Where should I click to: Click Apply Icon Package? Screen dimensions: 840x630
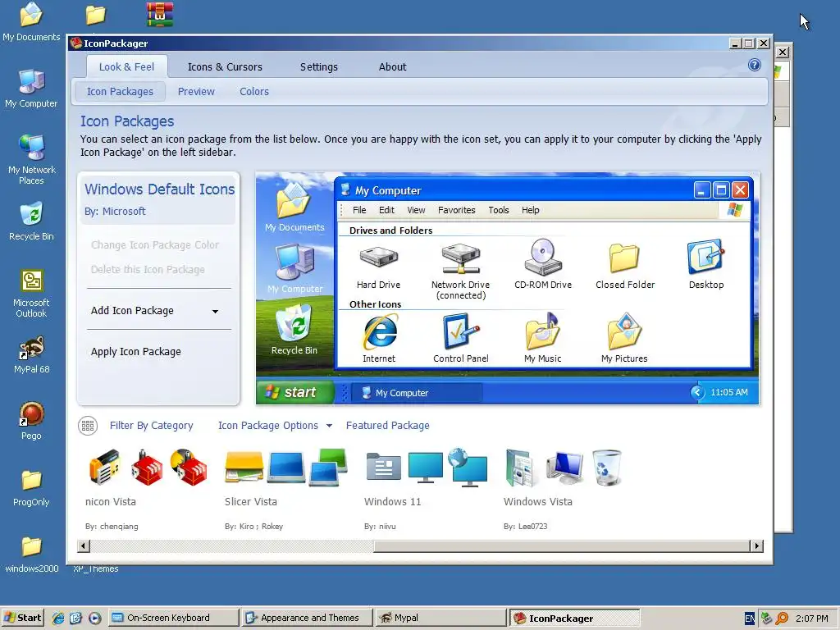pyautogui.click(x=135, y=352)
